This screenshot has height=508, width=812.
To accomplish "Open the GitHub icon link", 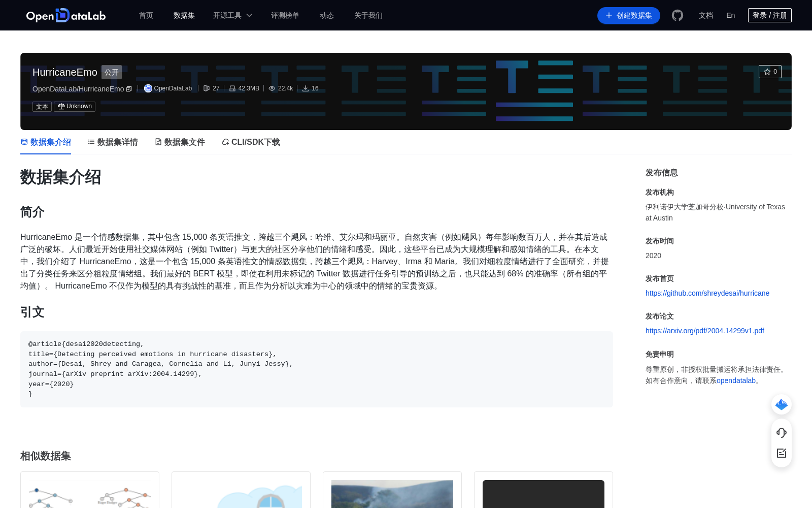I will point(678,15).
